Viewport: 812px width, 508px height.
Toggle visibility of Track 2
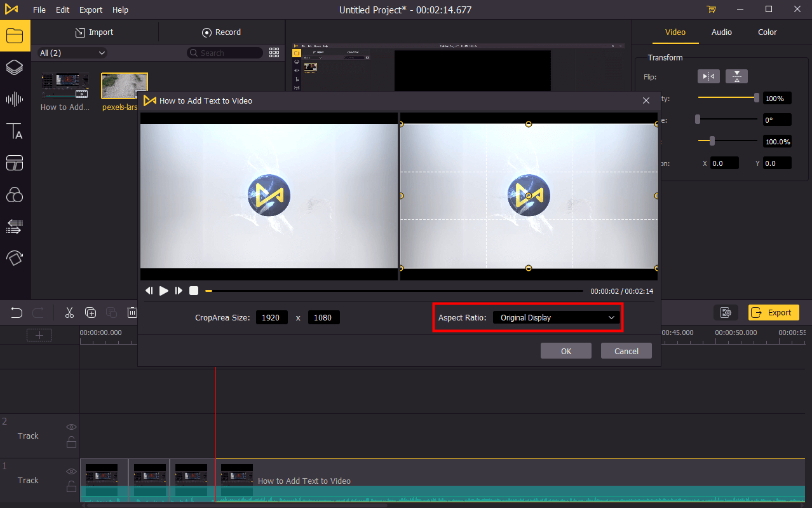coord(71,427)
